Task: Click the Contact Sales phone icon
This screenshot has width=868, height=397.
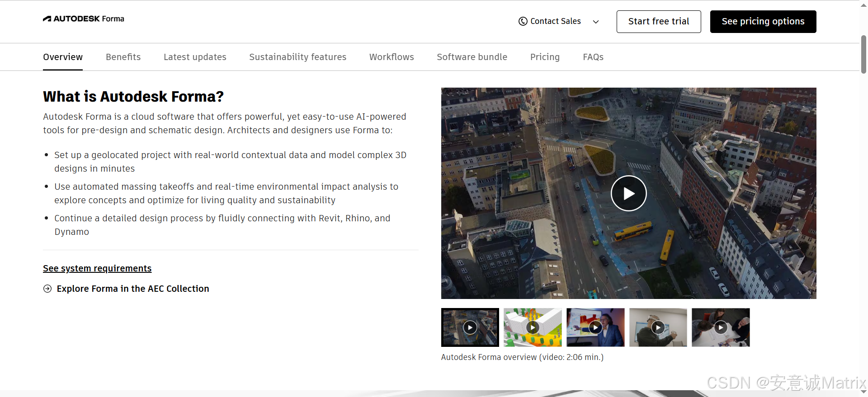Action: coord(523,21)
